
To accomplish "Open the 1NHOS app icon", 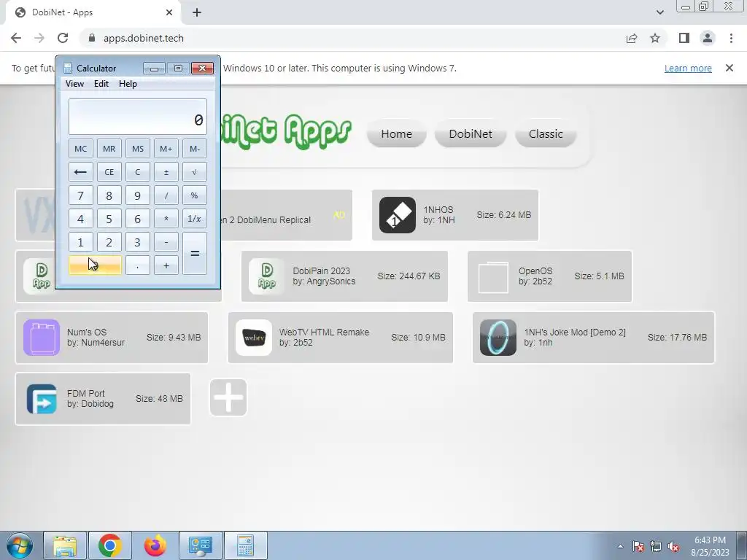I will coord(398,215).
